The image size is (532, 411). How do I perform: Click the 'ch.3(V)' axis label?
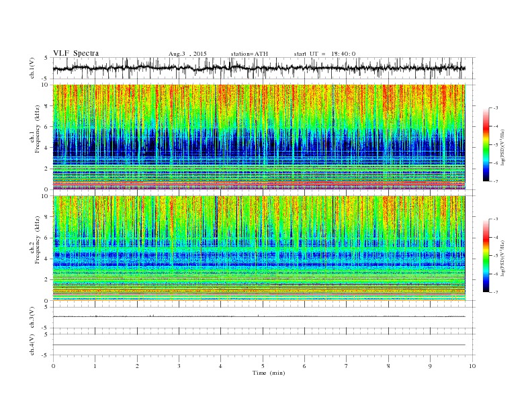pos(32,318)
